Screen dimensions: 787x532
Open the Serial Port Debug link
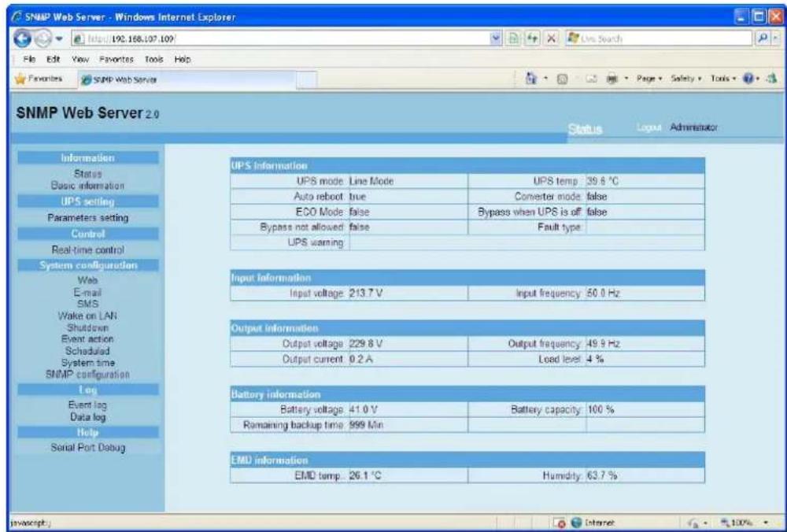(88, 447)
